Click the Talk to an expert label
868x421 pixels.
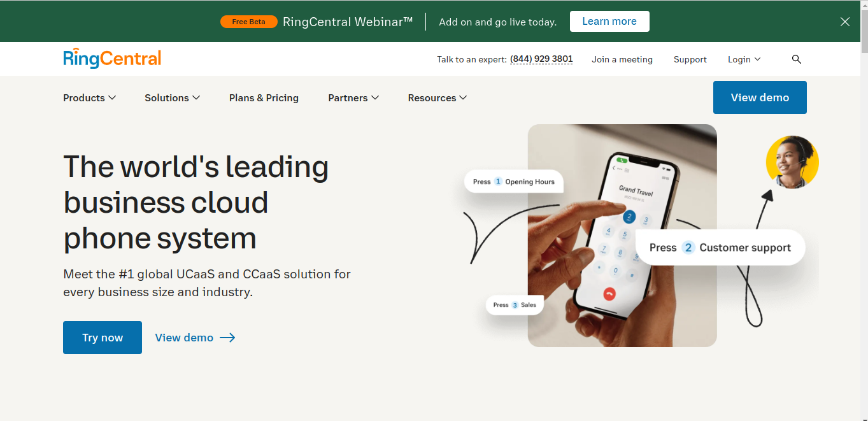[471, 59]
